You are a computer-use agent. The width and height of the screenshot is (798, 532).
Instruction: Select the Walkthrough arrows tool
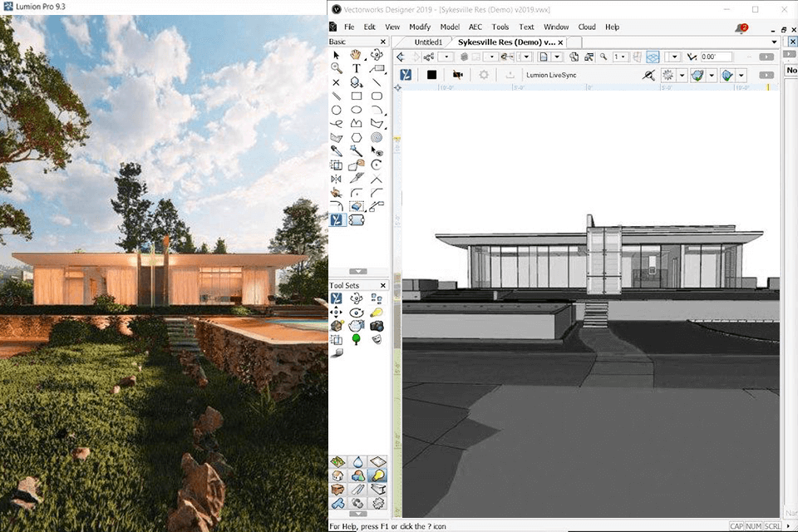(x=336, y=312)
